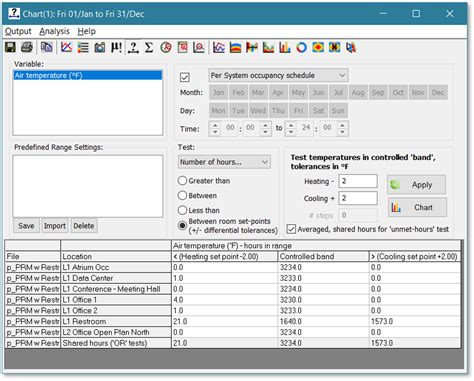The image size is (474, 381).
Task: Open the Output menu
Action: pos(18,31)
